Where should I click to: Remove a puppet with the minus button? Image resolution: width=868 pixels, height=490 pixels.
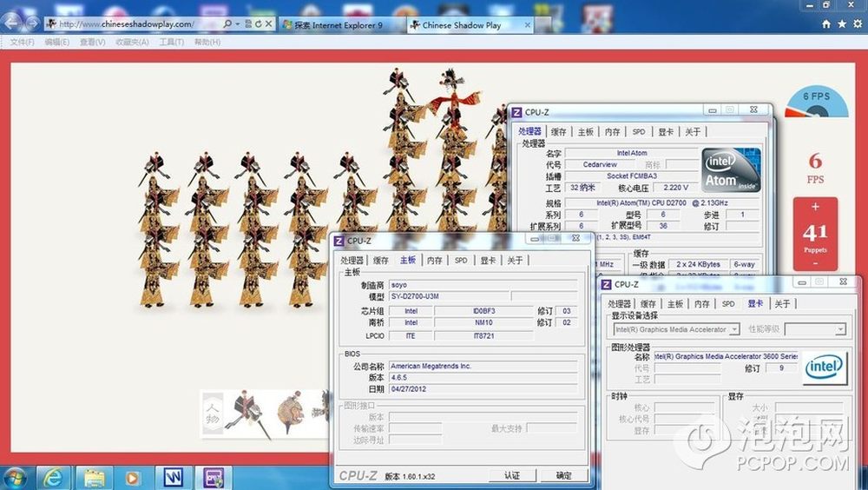815,264
